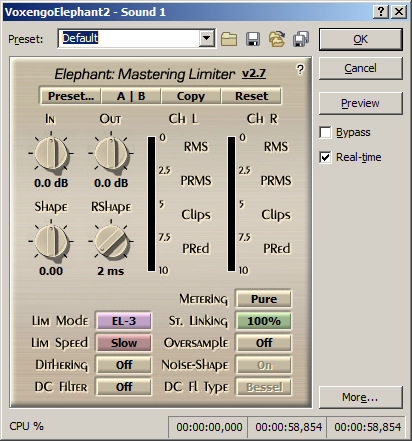
Task: Click the OK button
Action: click(x=361, y=39)
